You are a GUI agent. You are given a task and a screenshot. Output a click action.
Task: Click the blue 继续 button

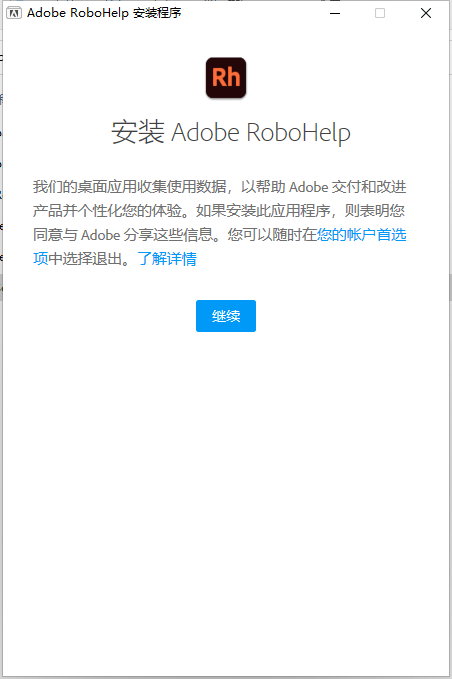point(226,316)
